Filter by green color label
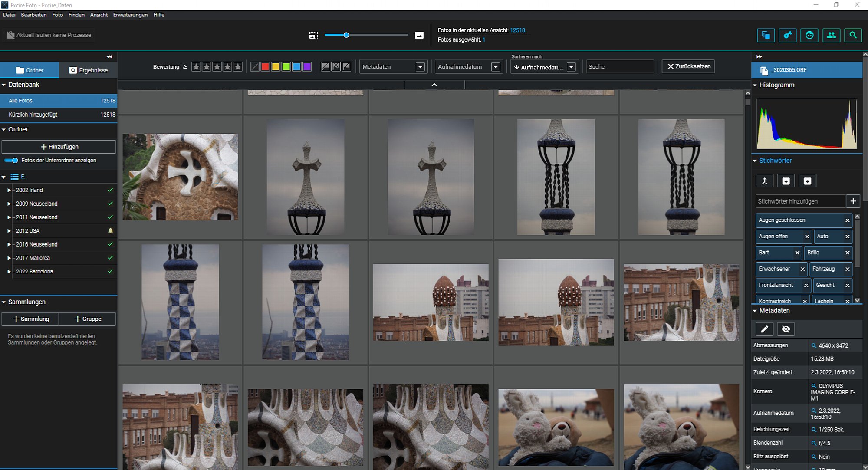Viewport: 868px width, 470px height. tap(286, 67)
